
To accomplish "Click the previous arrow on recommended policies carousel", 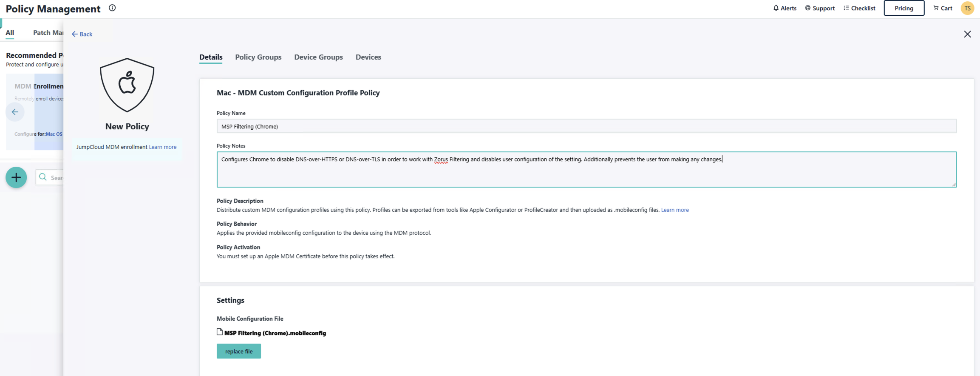I will [15, 112].
